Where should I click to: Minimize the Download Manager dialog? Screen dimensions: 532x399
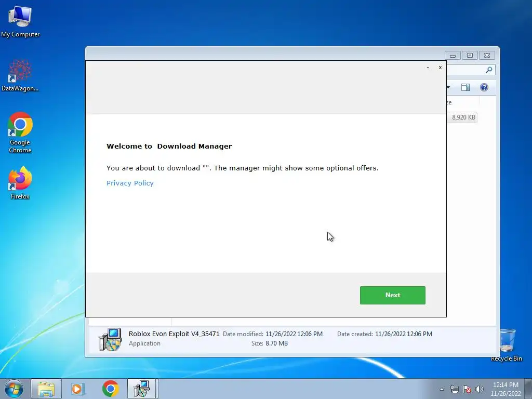pyautogui.click(x=428, y=67)
